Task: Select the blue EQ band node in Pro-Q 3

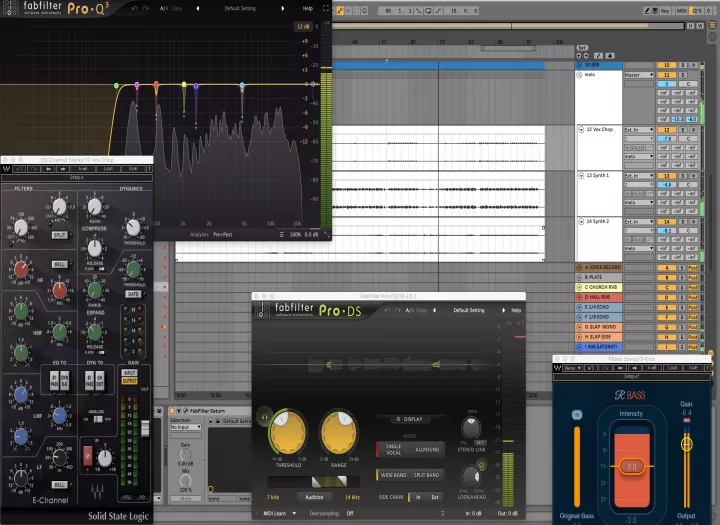Action: pyautogui.click(x=242, y=85)
